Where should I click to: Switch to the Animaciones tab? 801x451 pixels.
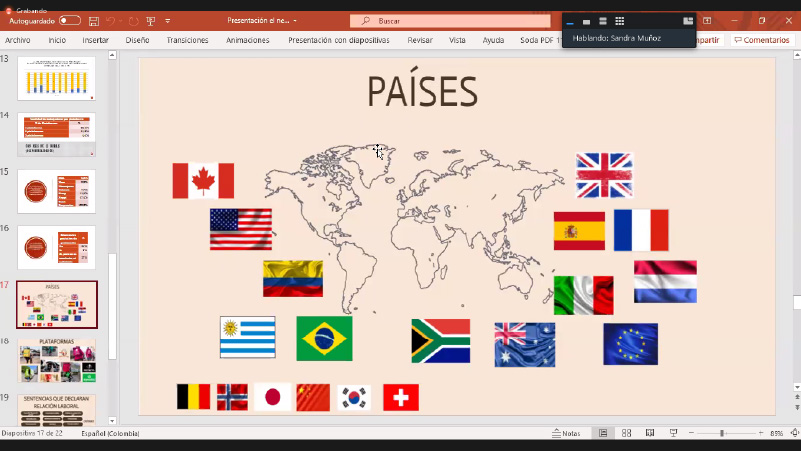pyautogui.click(x=247, y=40)
